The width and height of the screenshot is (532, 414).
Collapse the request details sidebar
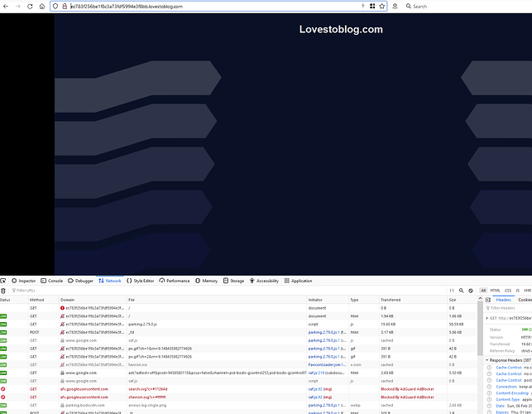[x=488, y=300]
